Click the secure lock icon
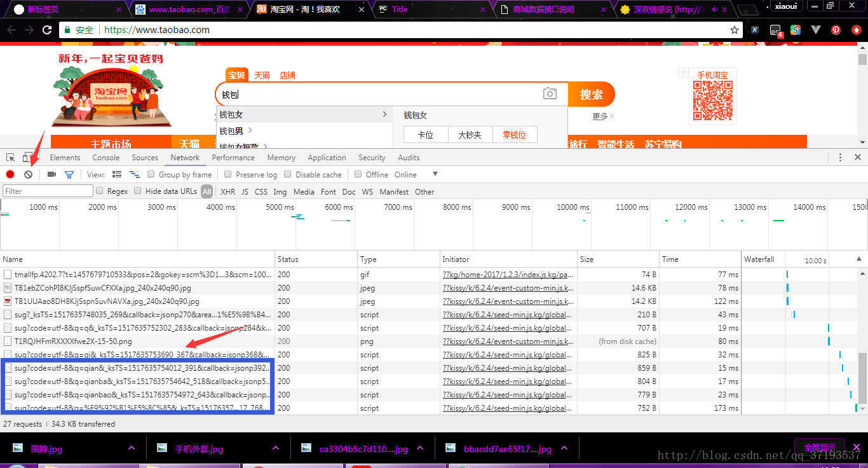The height and width of the screenshot is (468, 868). (x=68, y=30)
